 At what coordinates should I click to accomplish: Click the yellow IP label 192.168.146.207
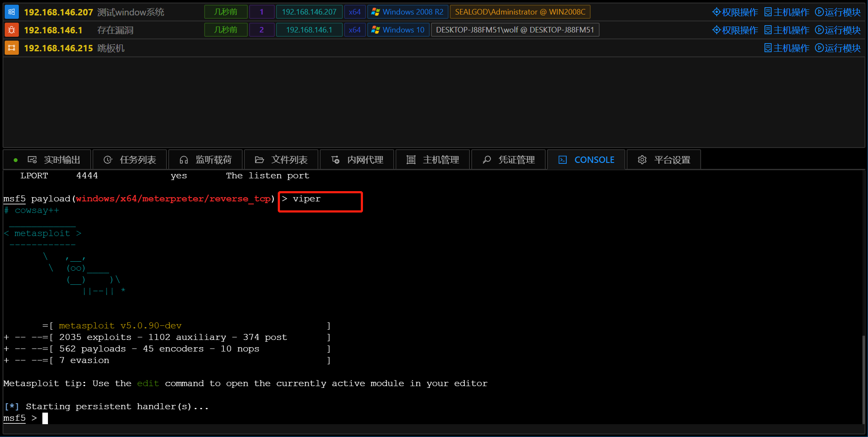click(58, 12)
